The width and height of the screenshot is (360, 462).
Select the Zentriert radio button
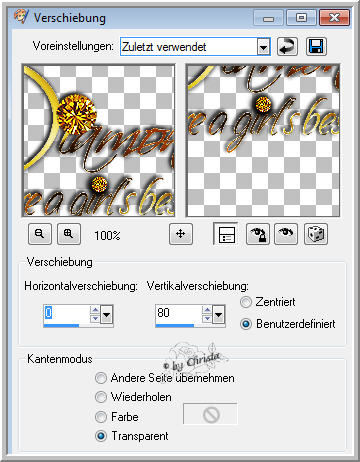coord(246,302)
